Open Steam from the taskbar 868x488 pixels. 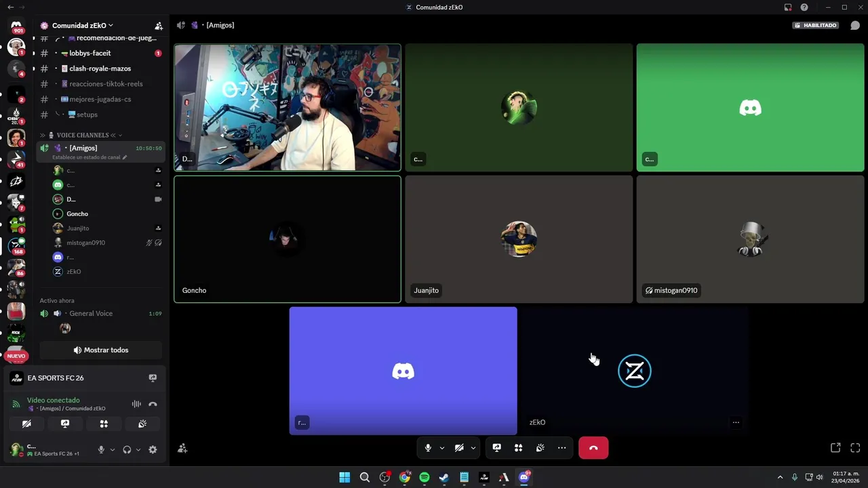444,477
